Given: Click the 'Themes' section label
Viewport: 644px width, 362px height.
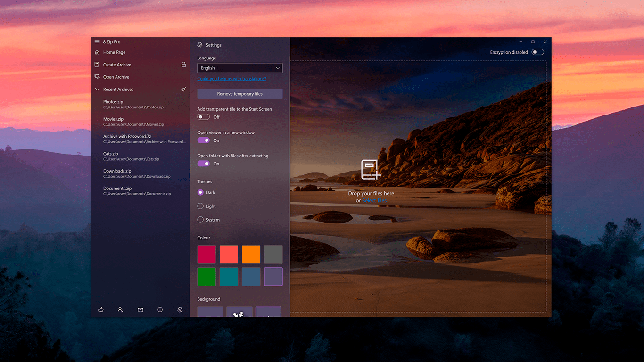Looking at the screenshot, I should point(205,181).
